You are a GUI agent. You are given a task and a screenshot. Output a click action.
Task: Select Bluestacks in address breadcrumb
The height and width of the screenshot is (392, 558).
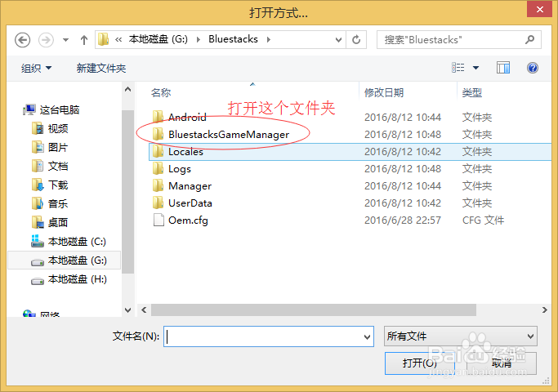233,39
